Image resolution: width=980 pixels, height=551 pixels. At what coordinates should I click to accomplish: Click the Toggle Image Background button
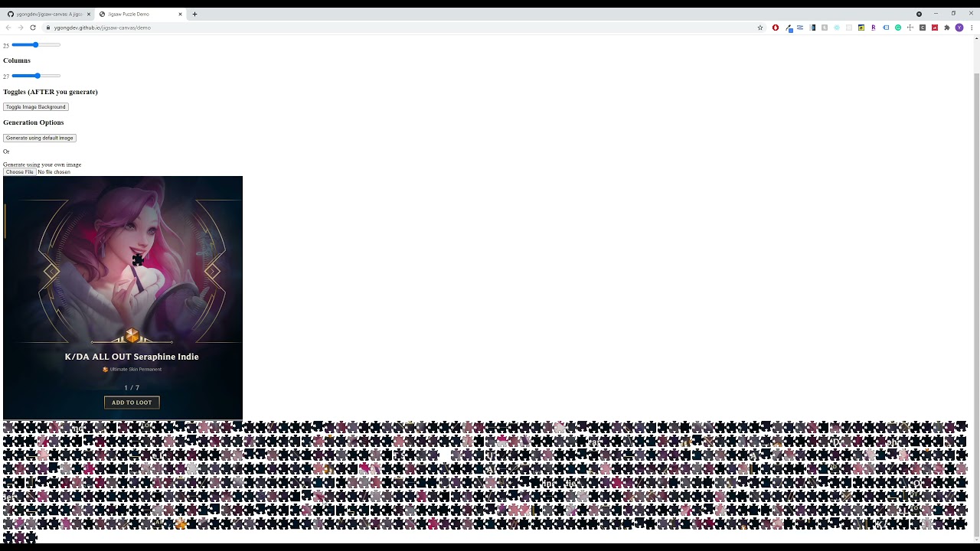(36, 107)
